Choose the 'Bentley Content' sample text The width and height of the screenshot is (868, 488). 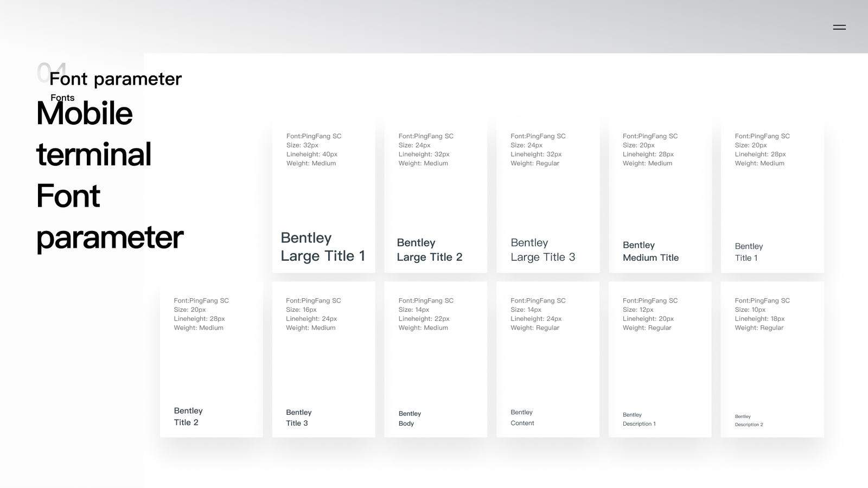point(522,418)
